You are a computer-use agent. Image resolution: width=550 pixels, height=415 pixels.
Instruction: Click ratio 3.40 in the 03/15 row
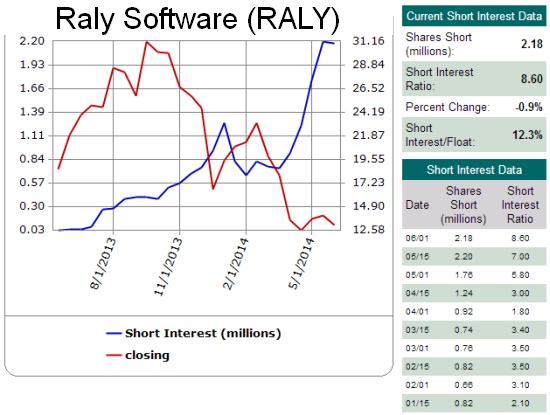[x=520, y=330]
